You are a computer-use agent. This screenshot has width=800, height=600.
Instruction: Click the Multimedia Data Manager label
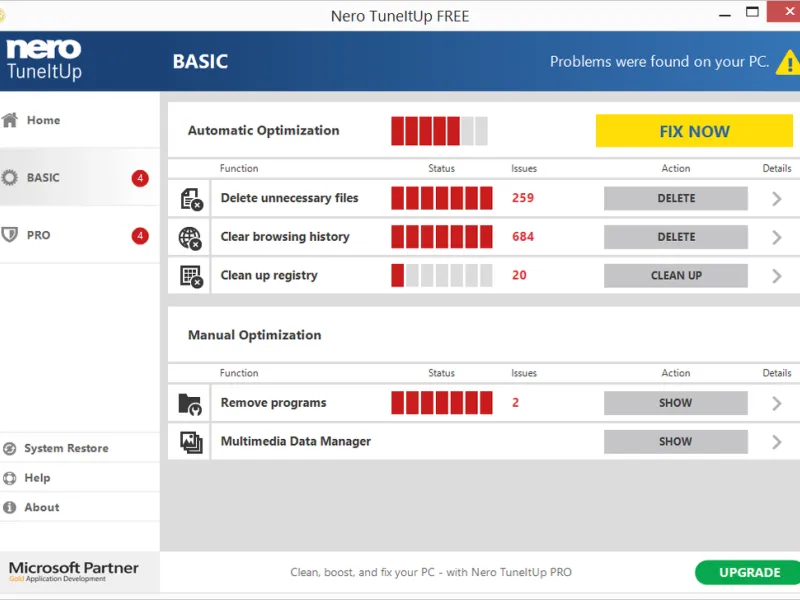pos(296,441)
